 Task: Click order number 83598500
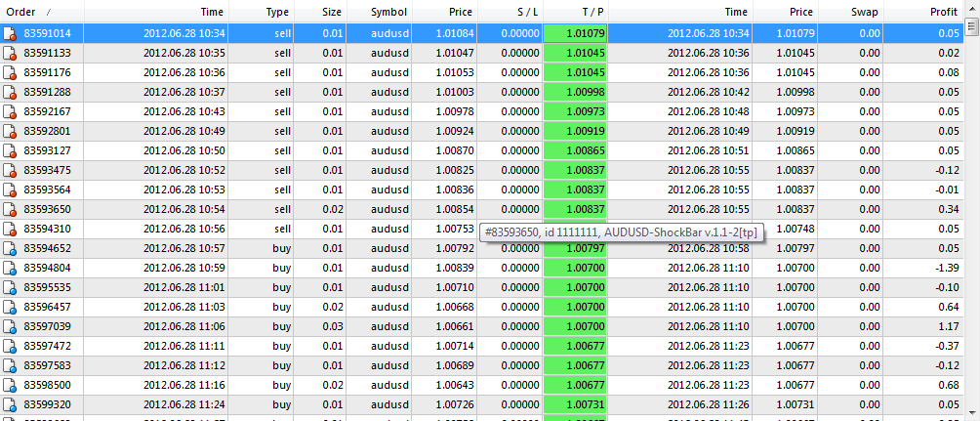[x=47, y=385]
